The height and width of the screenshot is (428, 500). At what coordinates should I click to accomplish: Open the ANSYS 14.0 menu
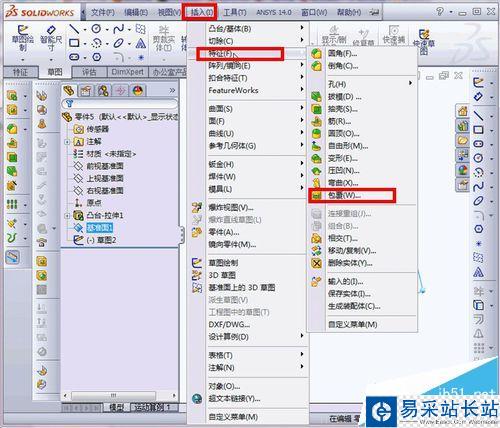[274, 12]
